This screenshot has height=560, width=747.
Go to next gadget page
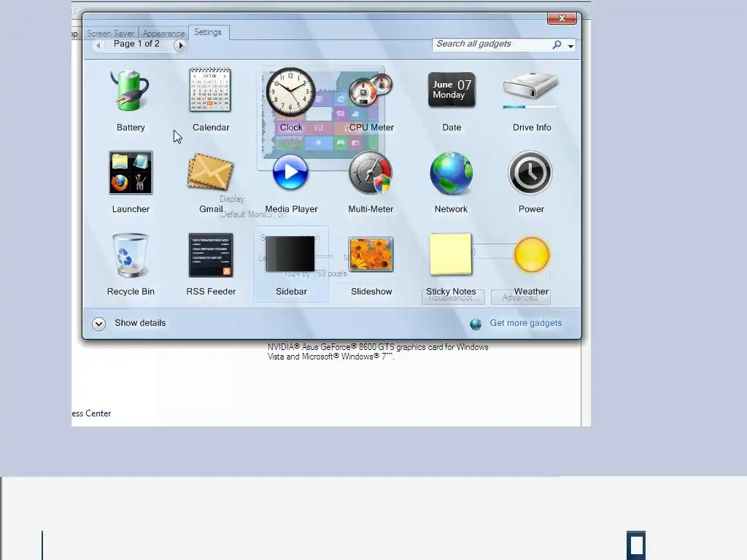[x=180, y=45]
